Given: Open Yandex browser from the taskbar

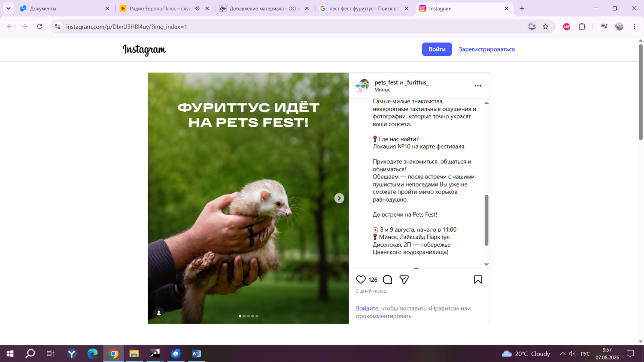Looking at the screenshot, I should point(72,353).
